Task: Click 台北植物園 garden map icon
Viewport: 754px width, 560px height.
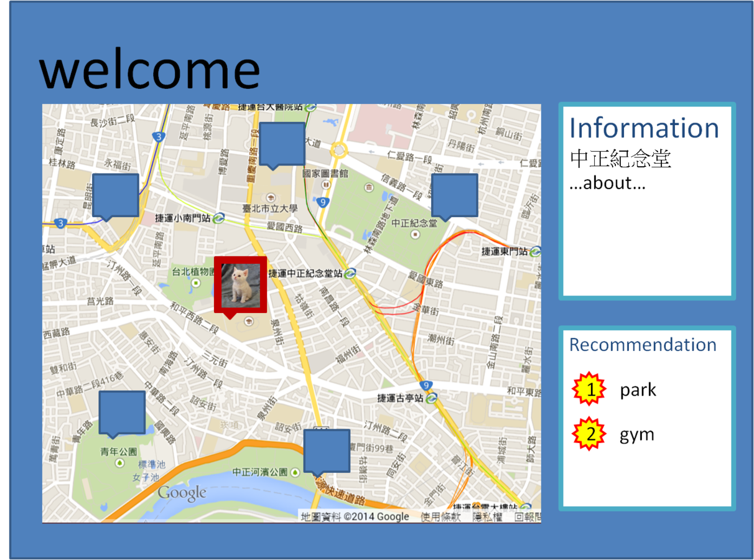Action: tap(197, 282)
